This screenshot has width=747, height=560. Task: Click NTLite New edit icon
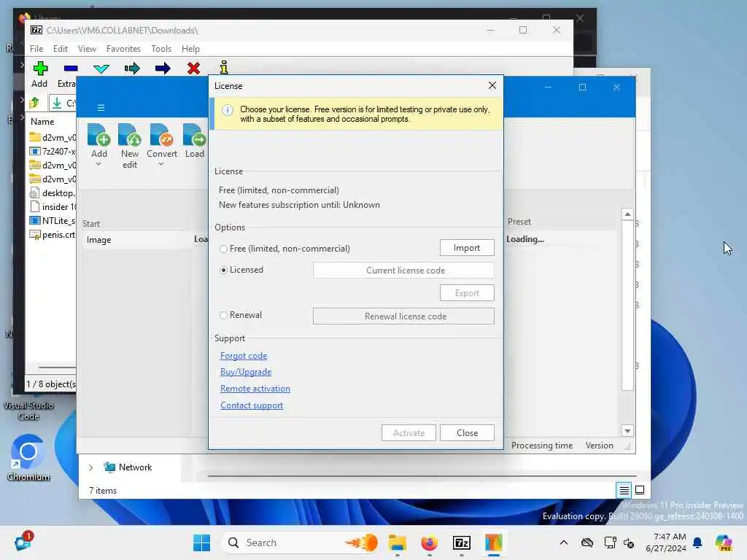click(130, 135)
